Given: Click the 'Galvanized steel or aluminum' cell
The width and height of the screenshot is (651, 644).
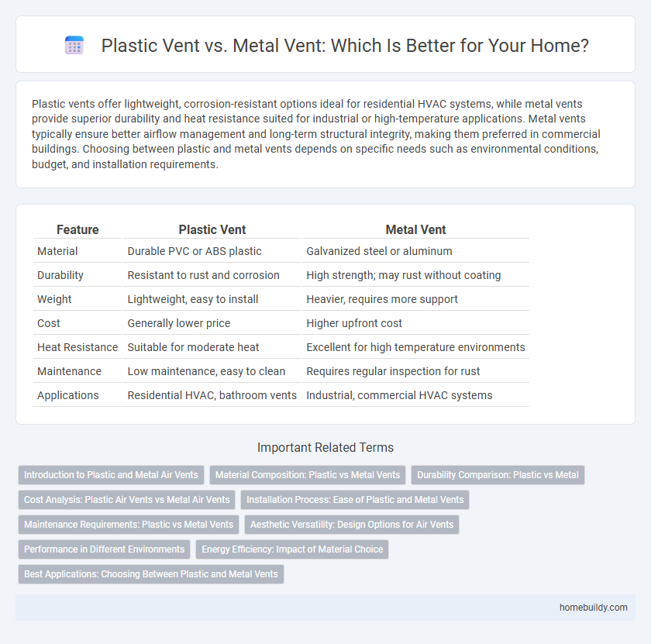Looking at the screenshot, I should (x=373, y=251).
